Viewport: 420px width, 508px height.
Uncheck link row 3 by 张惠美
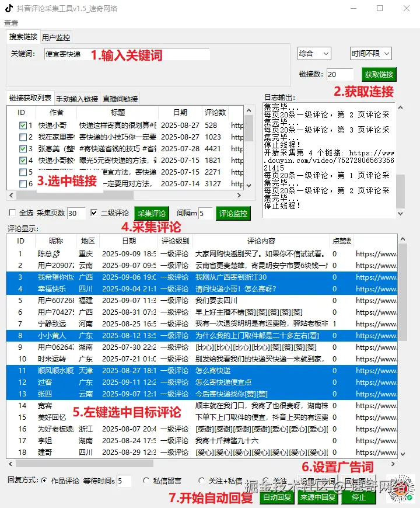point(23,149)
